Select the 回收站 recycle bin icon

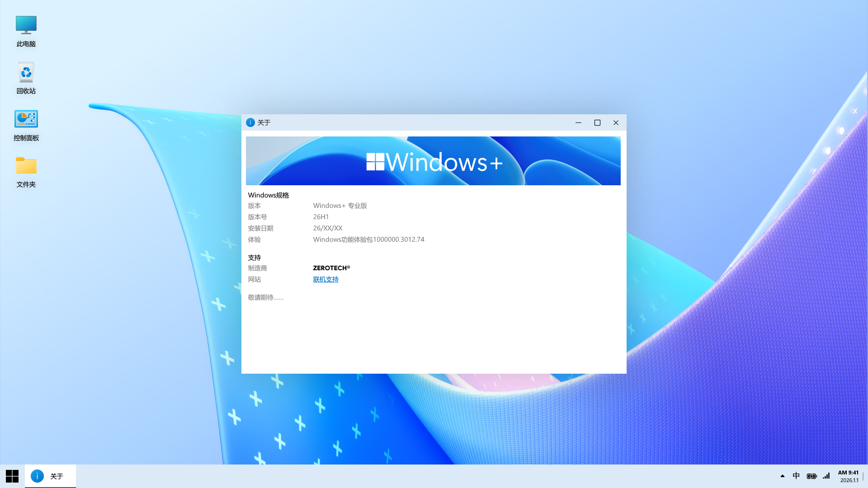pos(26,78)
